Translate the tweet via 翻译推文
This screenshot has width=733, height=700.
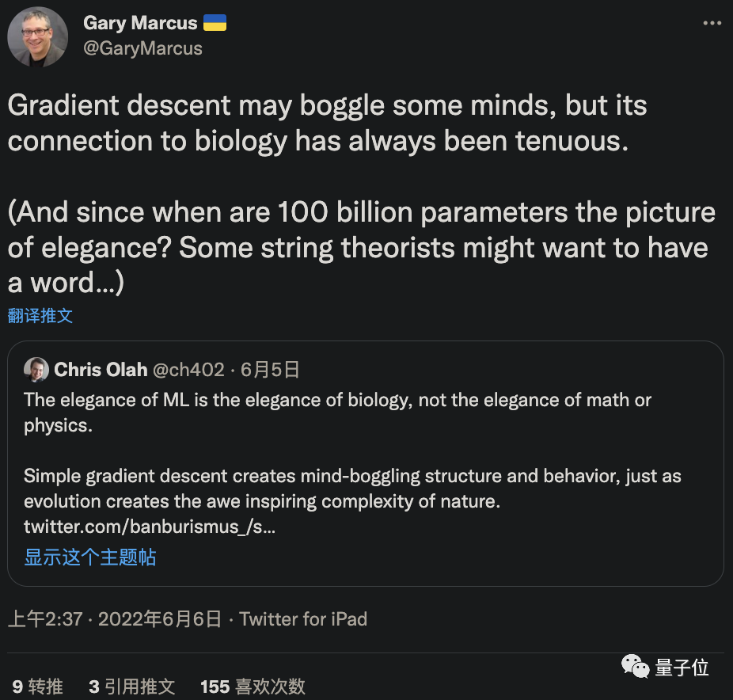(x=40, y=315)
